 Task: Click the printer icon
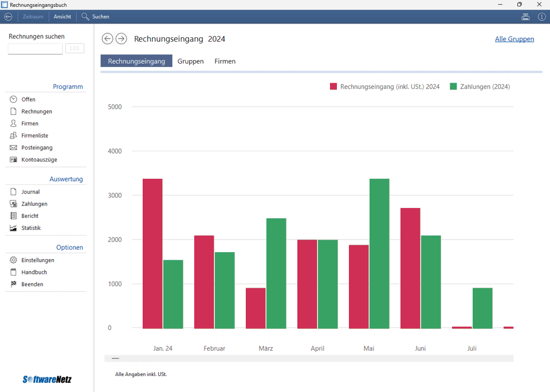click(525, 17)
